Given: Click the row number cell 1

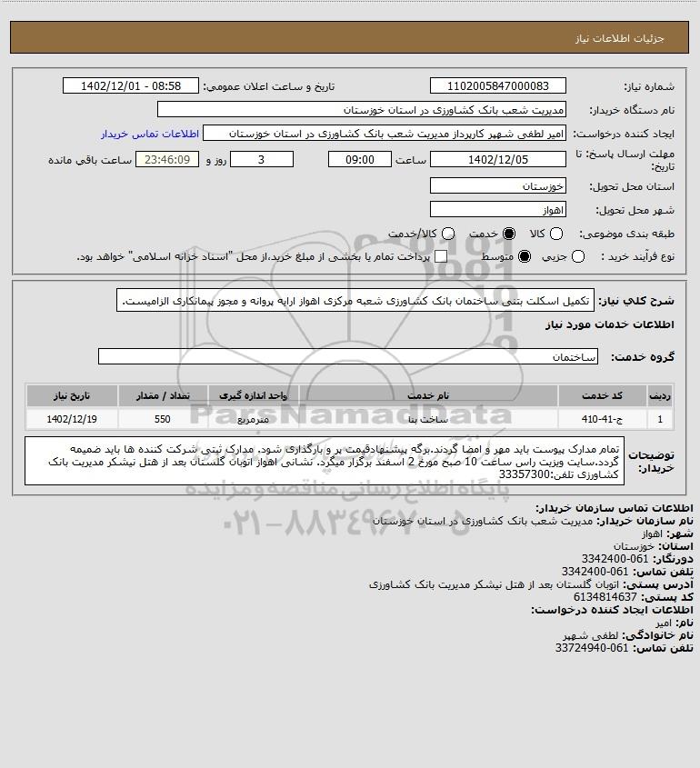Looking at the screenshot, I should click(660, 419).
